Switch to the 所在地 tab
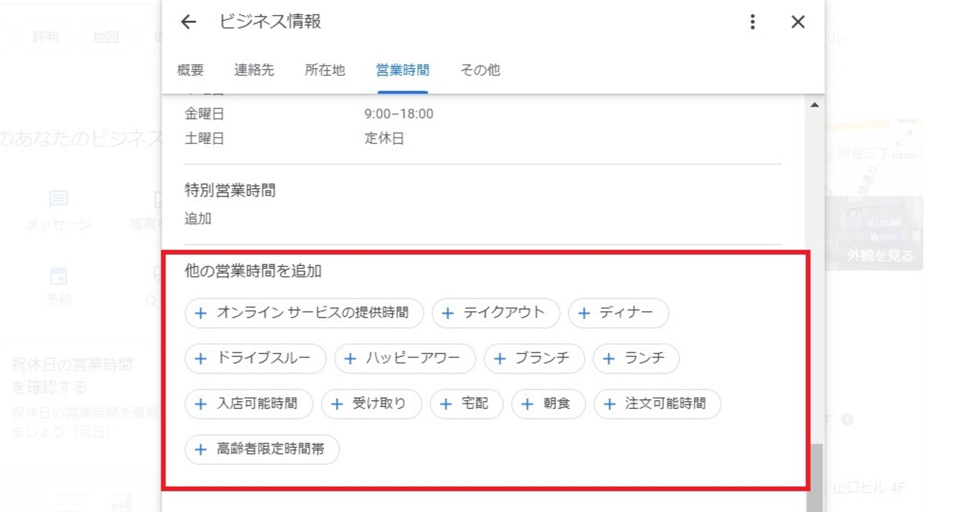980x512 pixels. click(x=325, y=70)
